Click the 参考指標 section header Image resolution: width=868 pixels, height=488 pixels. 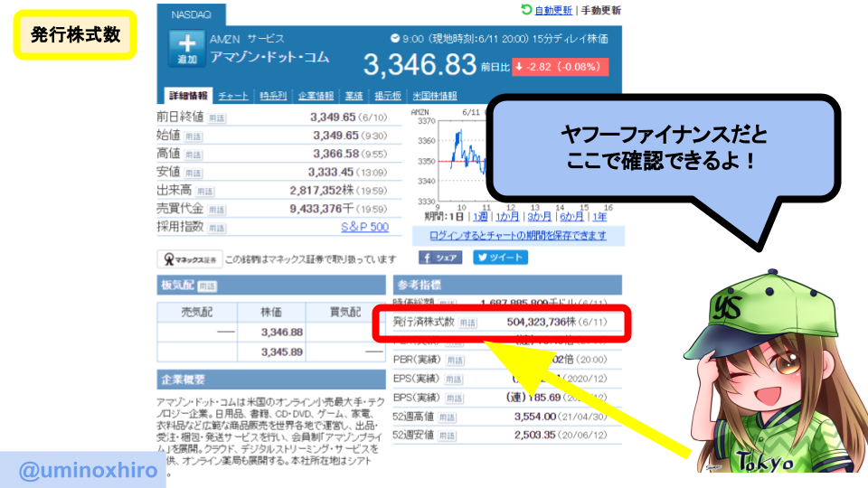pos(507,285)
